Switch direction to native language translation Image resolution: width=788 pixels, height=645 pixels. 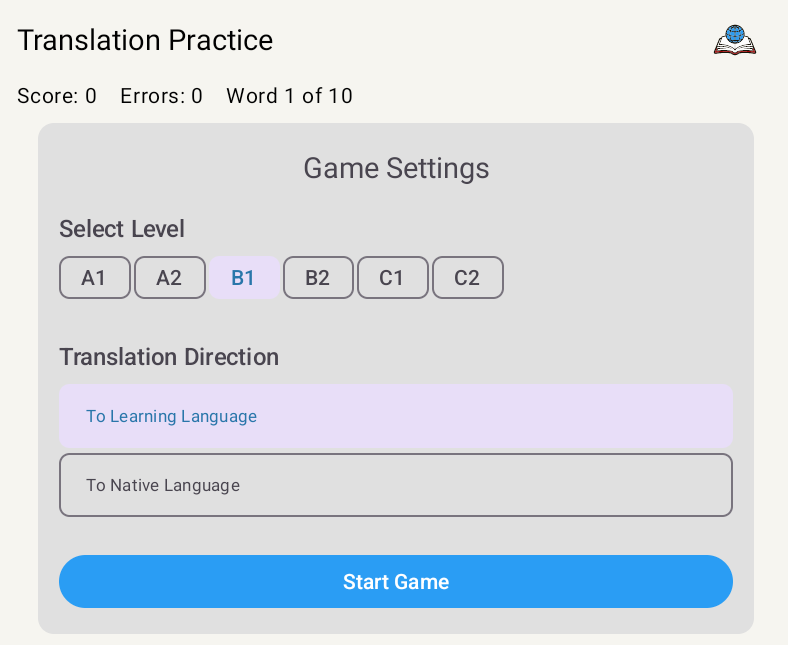(x=396, y=485)
